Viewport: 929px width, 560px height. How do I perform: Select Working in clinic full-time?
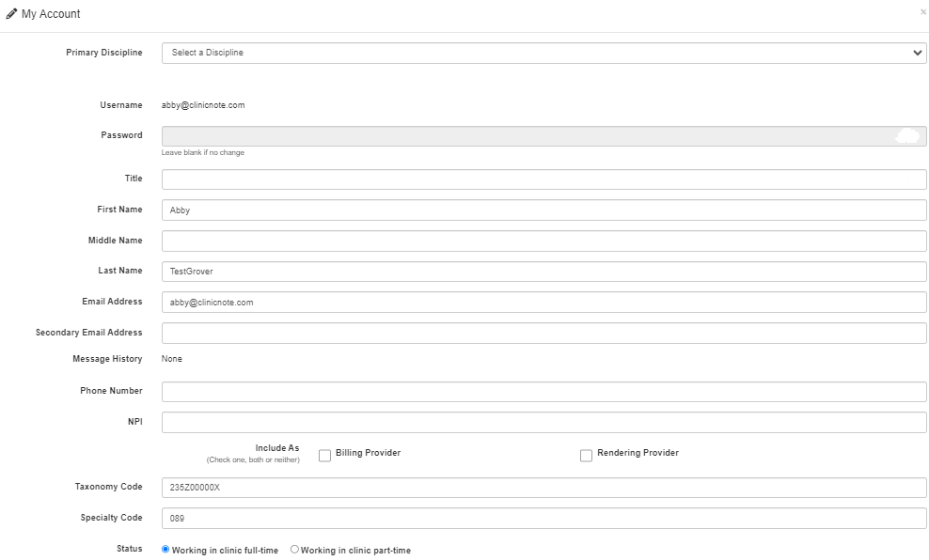[x=166, y=550]
